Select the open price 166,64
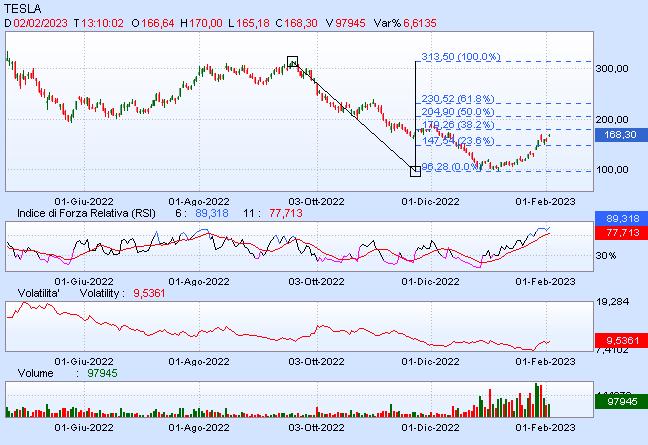The image size is (648, 445). [x=158, y=23]
